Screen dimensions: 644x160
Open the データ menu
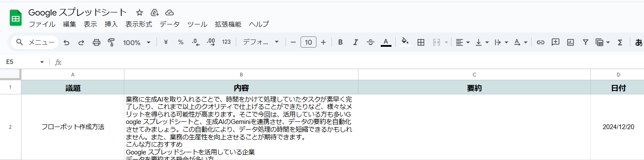170,24
